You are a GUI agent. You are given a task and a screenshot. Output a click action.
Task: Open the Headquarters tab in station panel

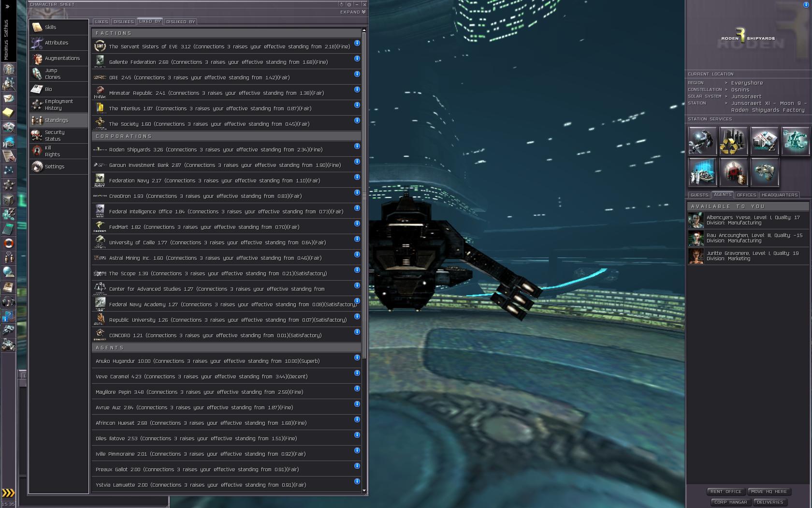click(780, 195)
